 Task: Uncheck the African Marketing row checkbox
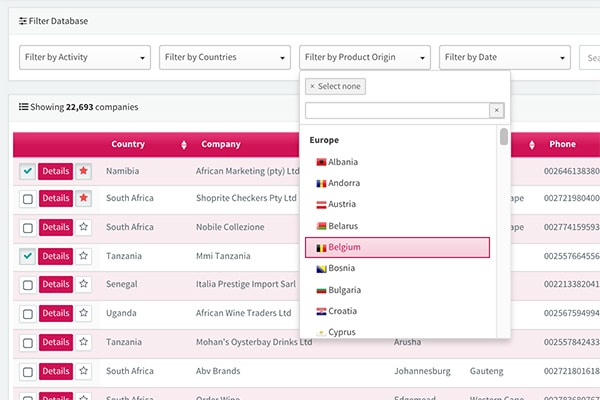coord(28,171)
